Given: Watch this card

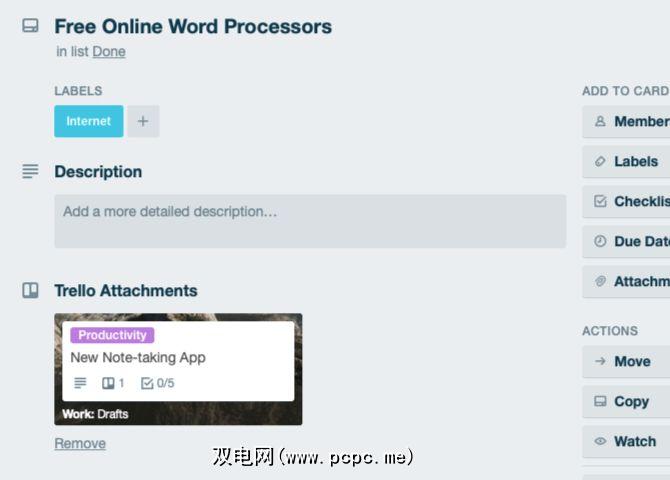Looking at the screenshot, I should coord(626,442).
